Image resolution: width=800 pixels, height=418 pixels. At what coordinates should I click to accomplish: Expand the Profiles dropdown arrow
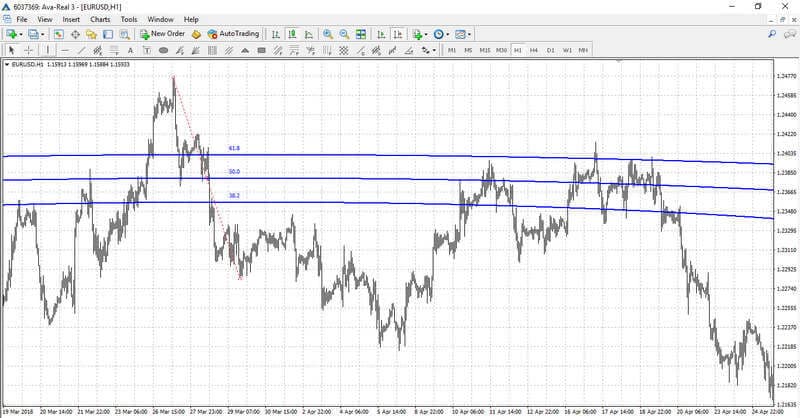pos(43,34)
